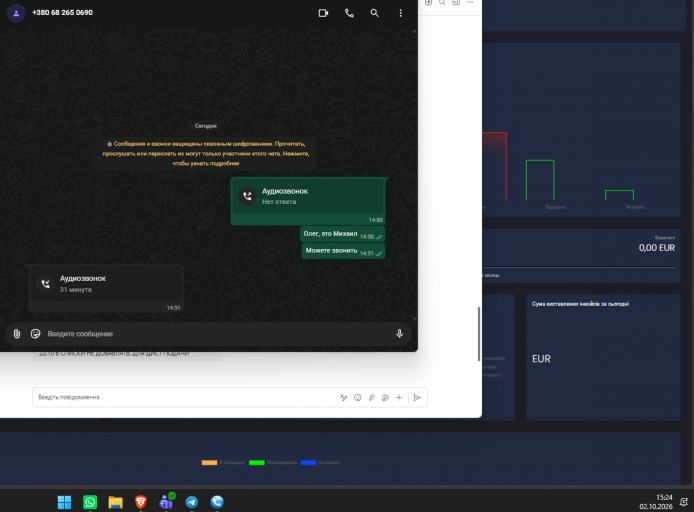Viewport: 694px width, 512px height.
Task: Send the Teams message
Action: pyautogui.click(x=417, y=397)
